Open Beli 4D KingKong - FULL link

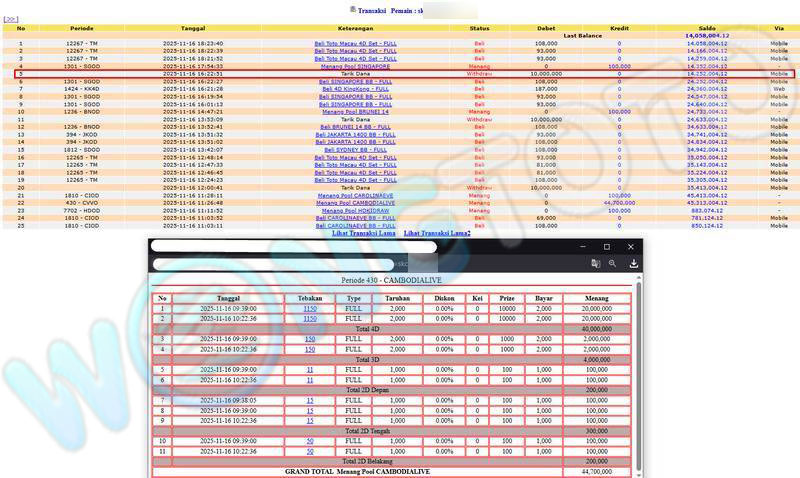(x=355, y=89)
